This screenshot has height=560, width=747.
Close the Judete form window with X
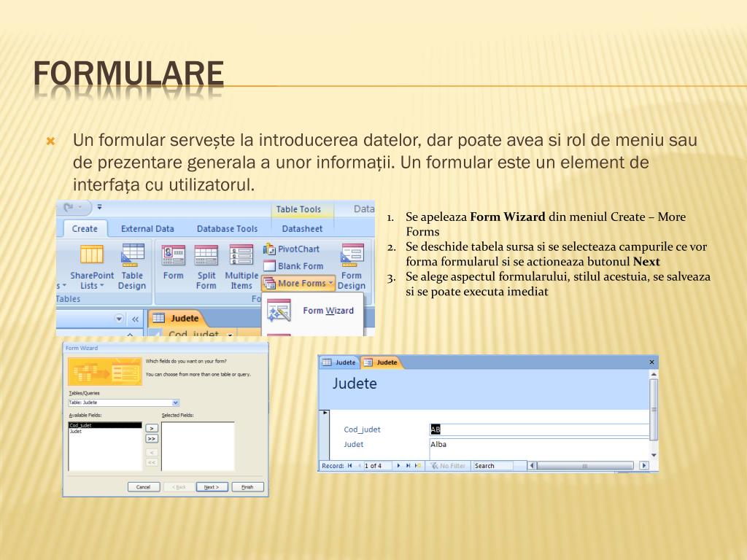coord(651,362)
